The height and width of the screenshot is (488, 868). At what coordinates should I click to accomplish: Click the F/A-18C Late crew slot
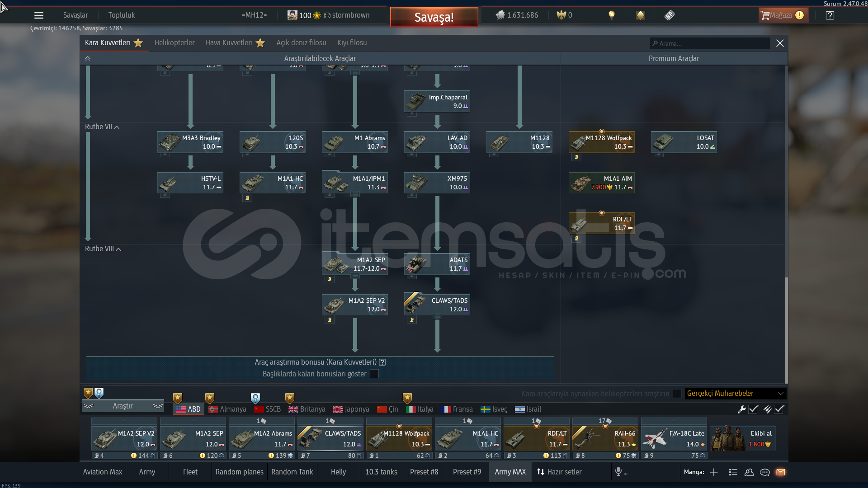pyautogui.click(x=674, y=439)
